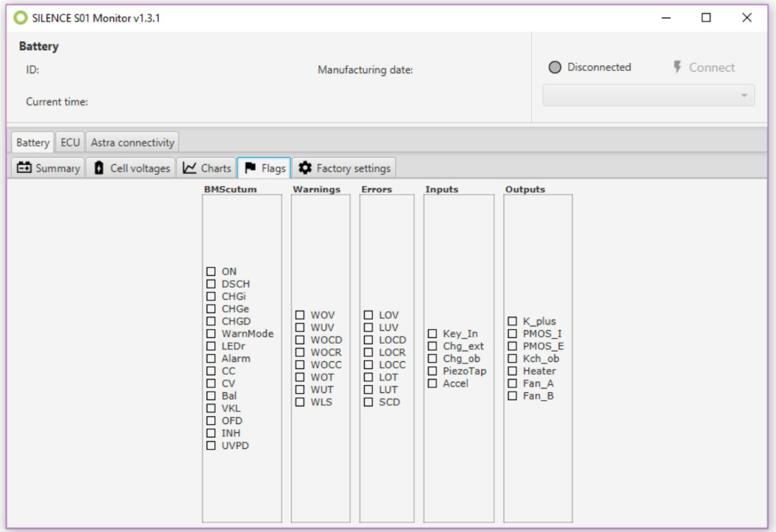Check the Fan_B output checkbox
The height and width of the screenshot is (532, 776).
pyautogui.click(x=512, y=396)
